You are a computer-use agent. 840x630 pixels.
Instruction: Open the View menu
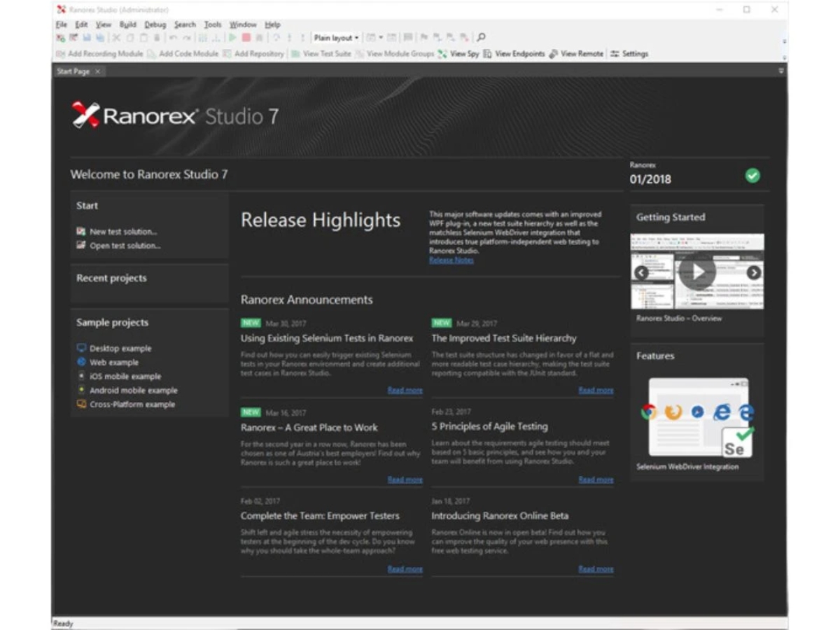(x=104, y=24)
